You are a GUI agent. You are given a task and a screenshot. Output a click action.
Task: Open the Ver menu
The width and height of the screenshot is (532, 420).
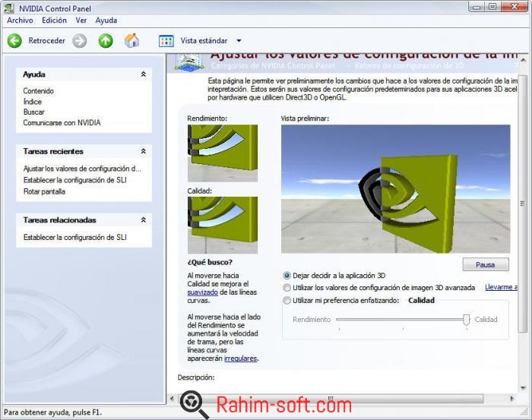[x=81, y=21]
